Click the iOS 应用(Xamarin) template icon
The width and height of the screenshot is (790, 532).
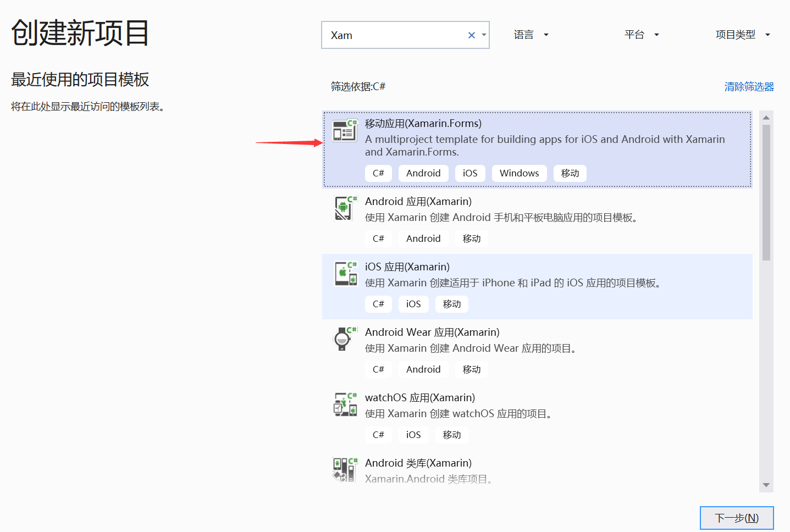pyautogui.click(x=346, y=273)
